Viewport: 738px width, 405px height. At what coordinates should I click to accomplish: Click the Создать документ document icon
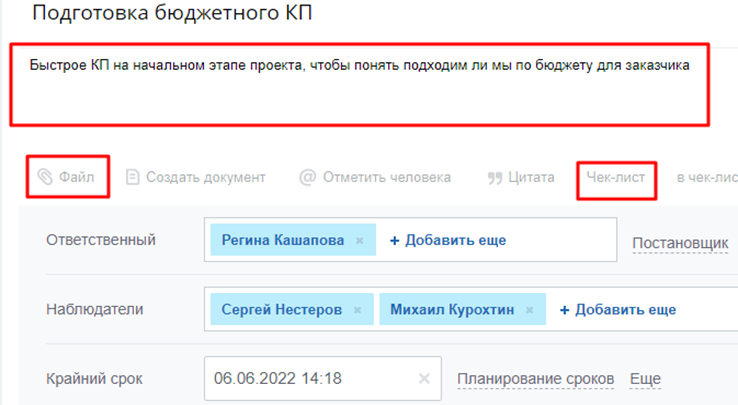pos(133,177)
